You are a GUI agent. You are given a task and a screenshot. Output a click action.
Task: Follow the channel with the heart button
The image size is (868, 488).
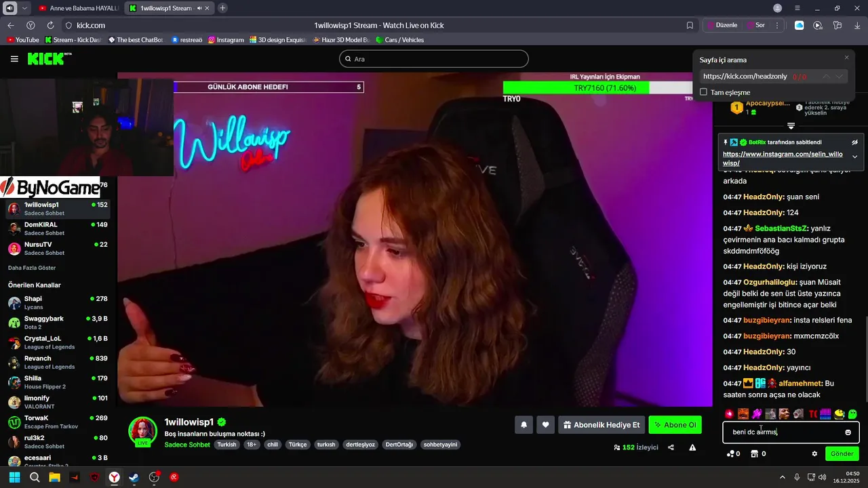tap(546, 425)
